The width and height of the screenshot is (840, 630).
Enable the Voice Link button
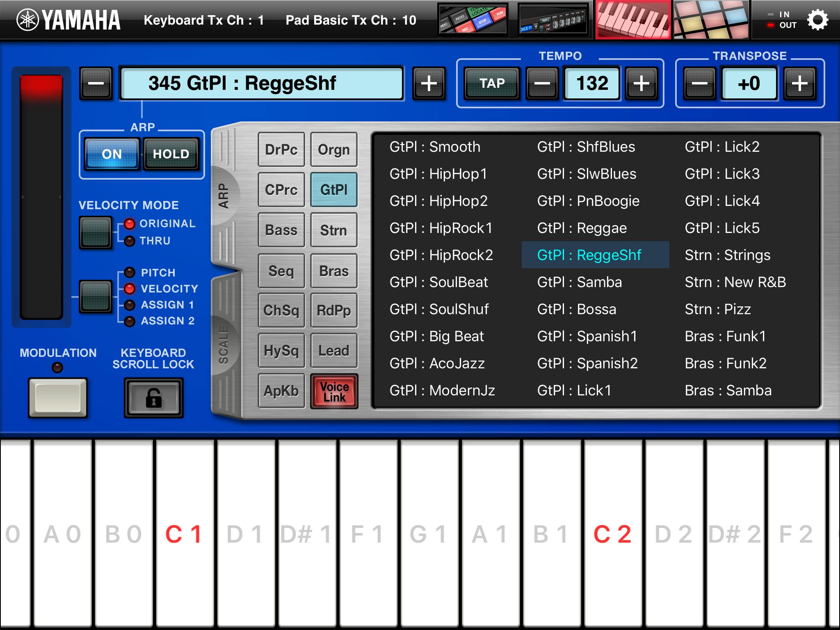pyautogui.click(x=333, y=390)
